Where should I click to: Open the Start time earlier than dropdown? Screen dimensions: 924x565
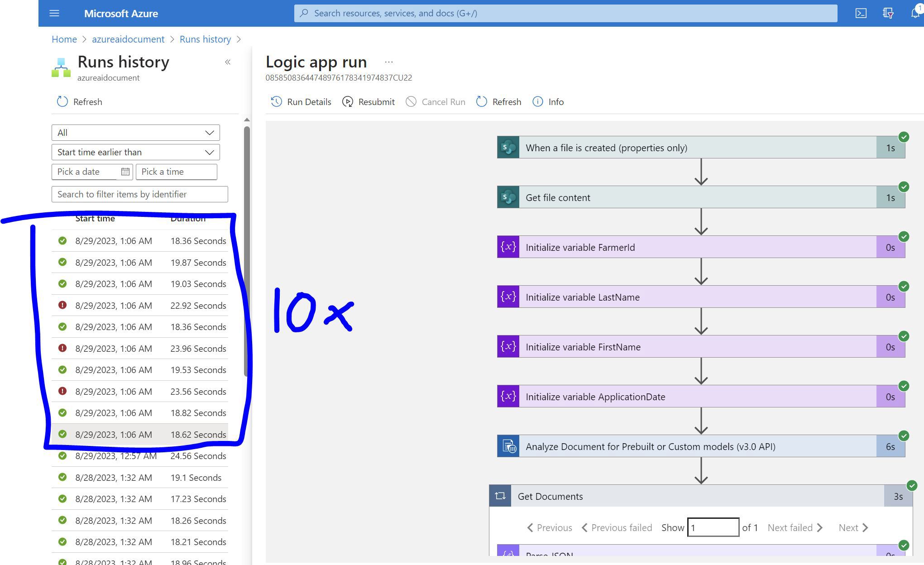click(x=135, y=152)
